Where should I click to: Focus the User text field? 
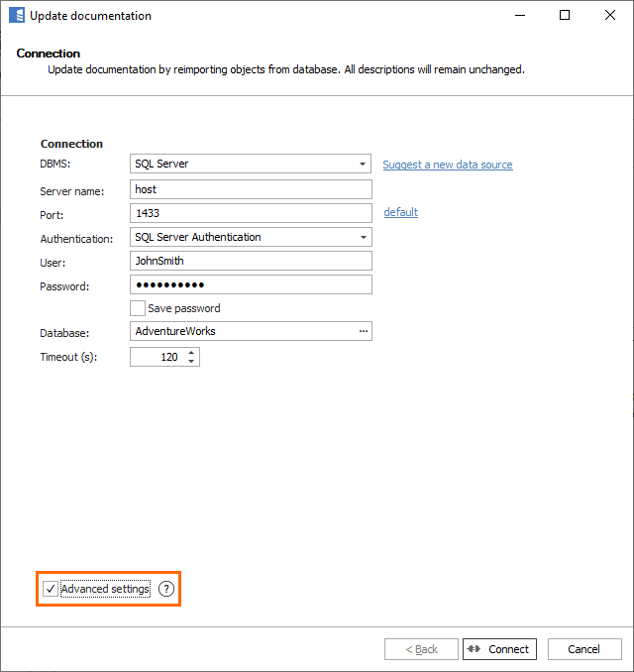pos(250,261)
